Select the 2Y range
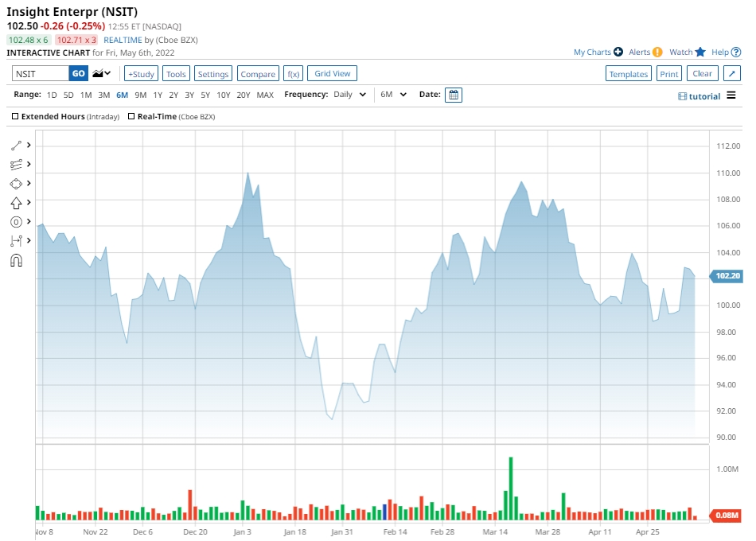756x541 pixels. pos(173,95)
